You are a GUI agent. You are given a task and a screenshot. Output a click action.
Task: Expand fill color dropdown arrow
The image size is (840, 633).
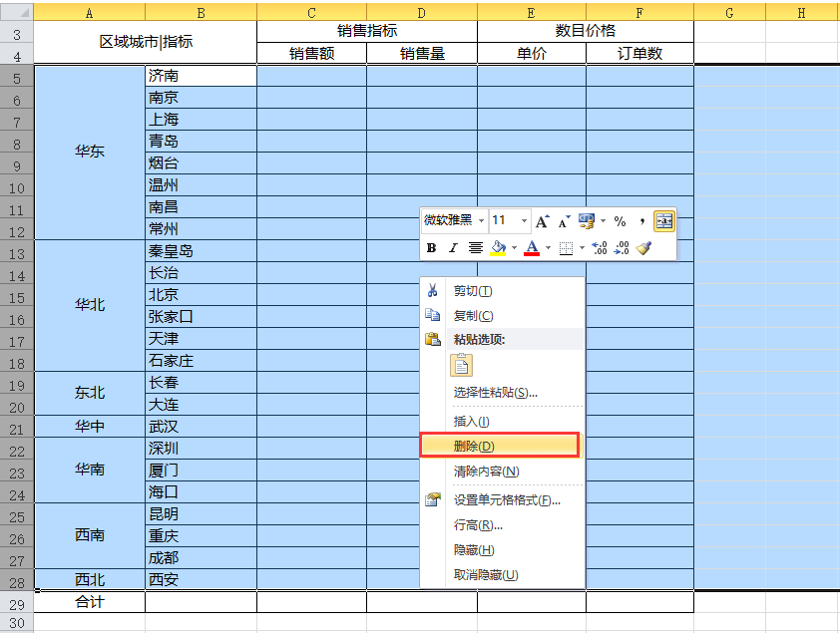515,248
